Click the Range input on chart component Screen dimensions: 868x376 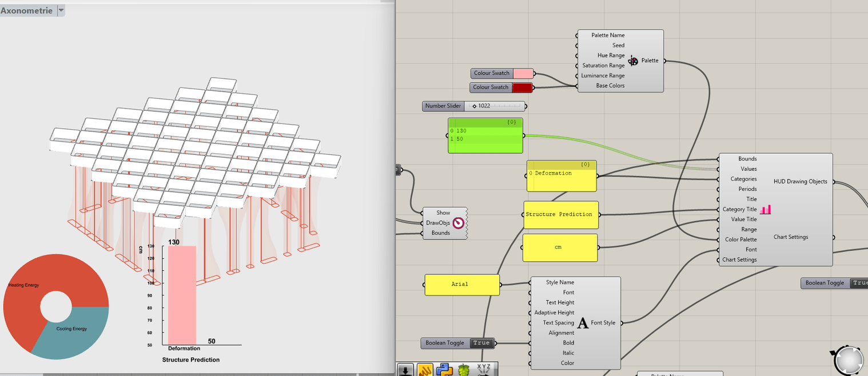(749, 230)
